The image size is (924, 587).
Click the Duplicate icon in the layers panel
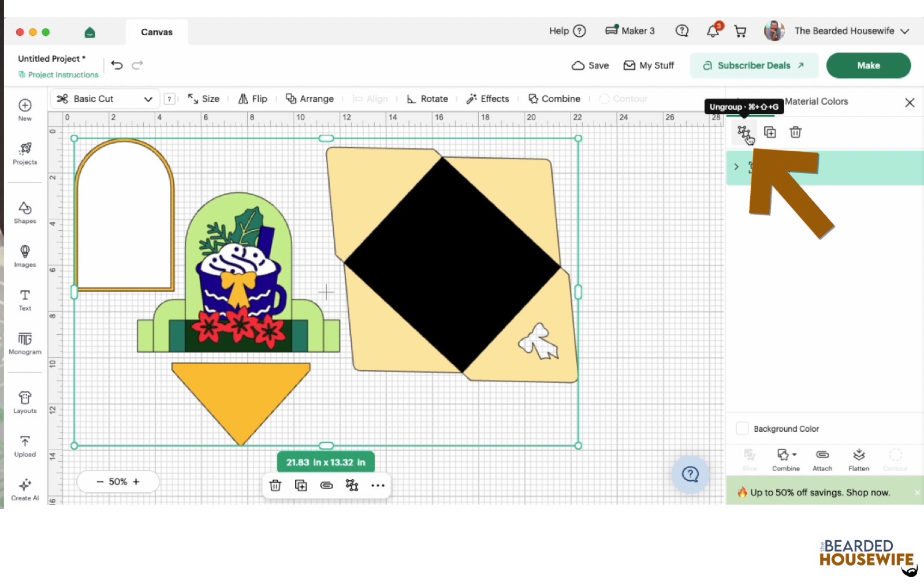770,132
